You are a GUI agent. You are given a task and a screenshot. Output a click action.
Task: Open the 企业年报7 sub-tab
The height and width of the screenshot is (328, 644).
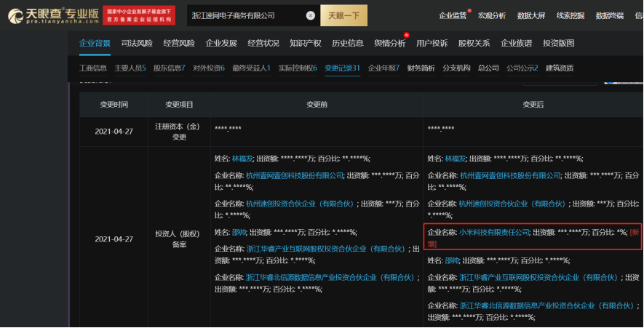tap(384, 68)
